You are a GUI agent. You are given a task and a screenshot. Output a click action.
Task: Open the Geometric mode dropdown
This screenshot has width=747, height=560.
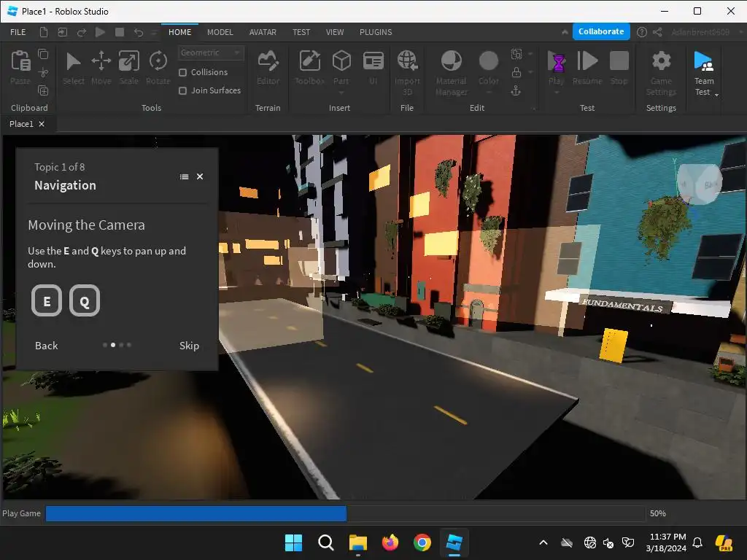coord(211,52)
